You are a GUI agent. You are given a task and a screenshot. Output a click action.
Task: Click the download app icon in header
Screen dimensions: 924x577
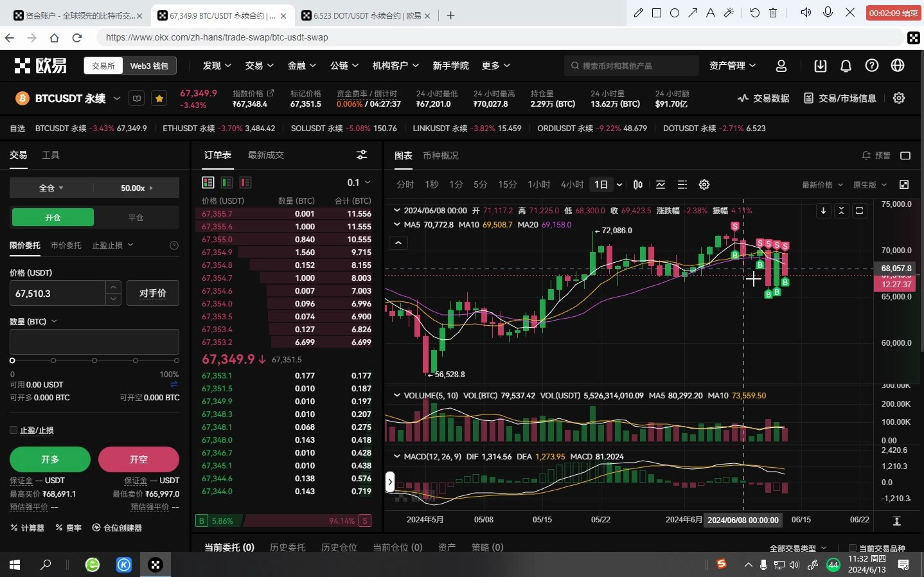(x=821, y=66)
